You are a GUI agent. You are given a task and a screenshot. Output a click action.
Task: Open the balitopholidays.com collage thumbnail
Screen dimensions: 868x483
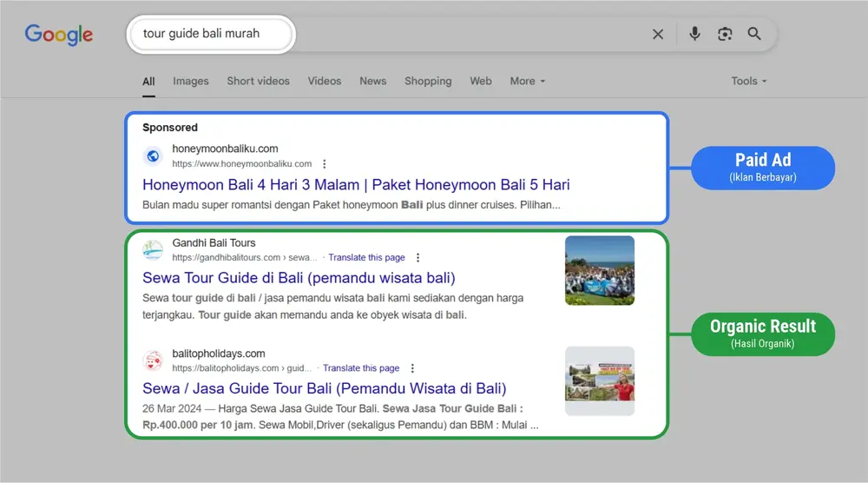pyautogui.click(x=600, y=381)
